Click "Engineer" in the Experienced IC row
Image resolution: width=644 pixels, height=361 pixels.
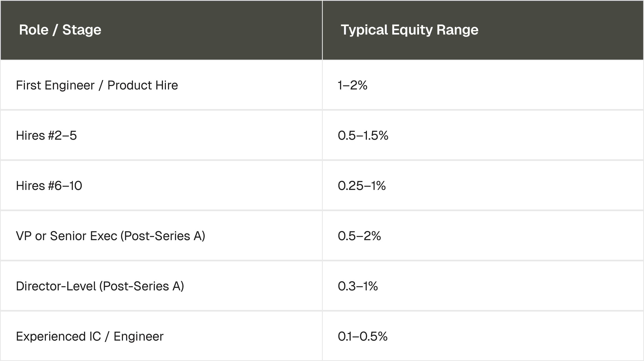[138, 336]
